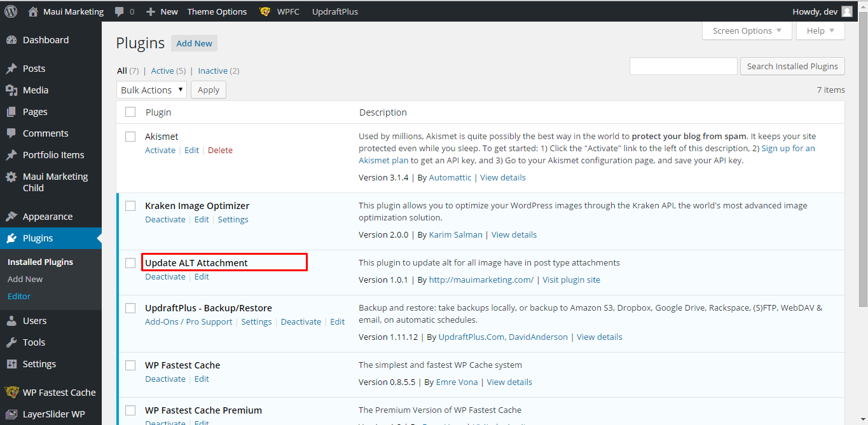Open Theme Options in the admin bar
The height and width of the screenshot is (425, 868).
coord(217,11)
